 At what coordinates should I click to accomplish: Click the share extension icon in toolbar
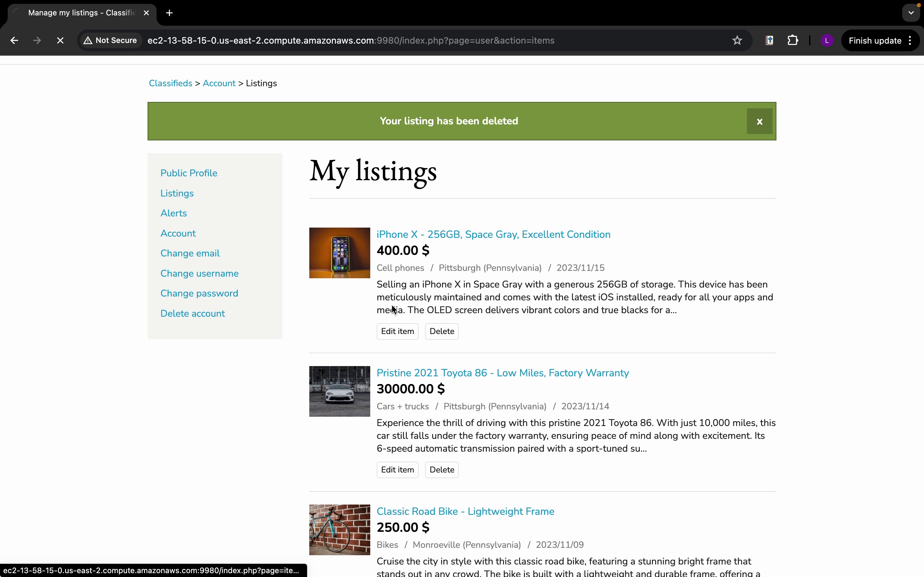(x=769, y=40)
